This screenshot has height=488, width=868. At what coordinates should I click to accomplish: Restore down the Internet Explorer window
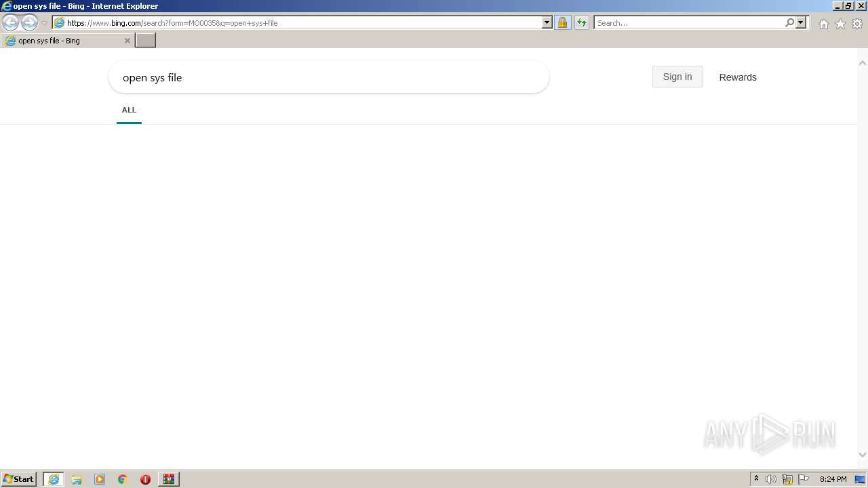(x=849, y=6)
